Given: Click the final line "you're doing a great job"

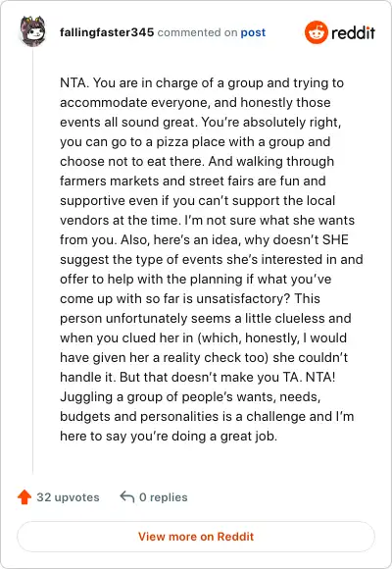Looking at the screenshot, I should (x=169, y=436).
